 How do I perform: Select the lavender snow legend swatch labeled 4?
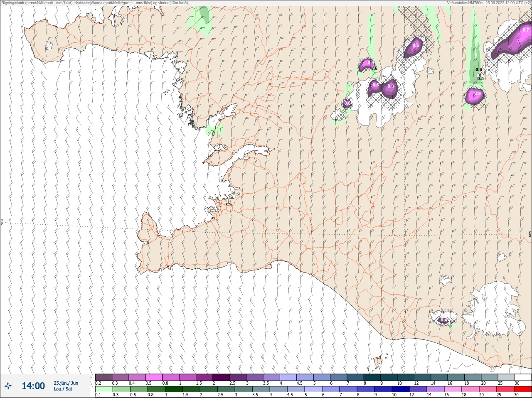(x=288, y=377)
